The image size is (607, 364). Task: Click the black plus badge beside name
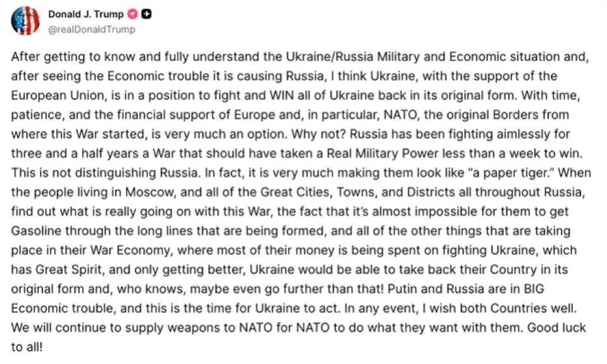click(x=147, y=15)
